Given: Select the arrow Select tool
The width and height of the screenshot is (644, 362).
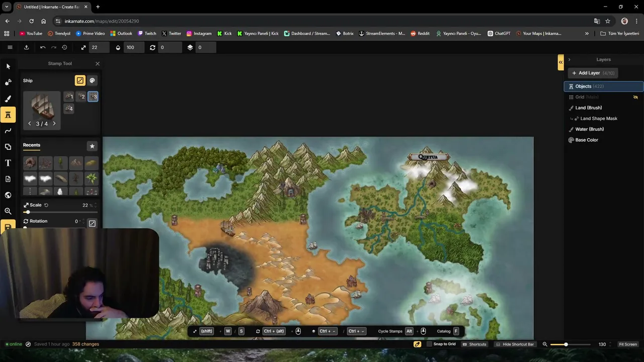Looking at the screenshot, I should (8, 66).
